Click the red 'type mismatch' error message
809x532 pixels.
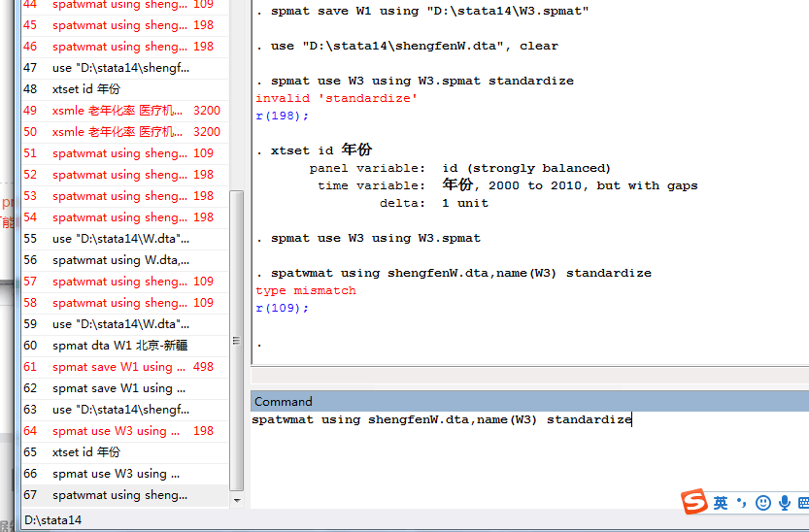coord(305,290)
